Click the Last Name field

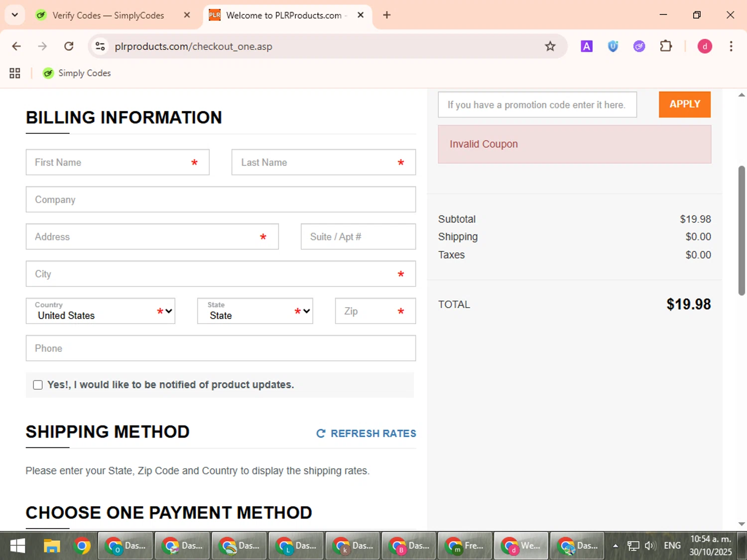pos(324,162)
